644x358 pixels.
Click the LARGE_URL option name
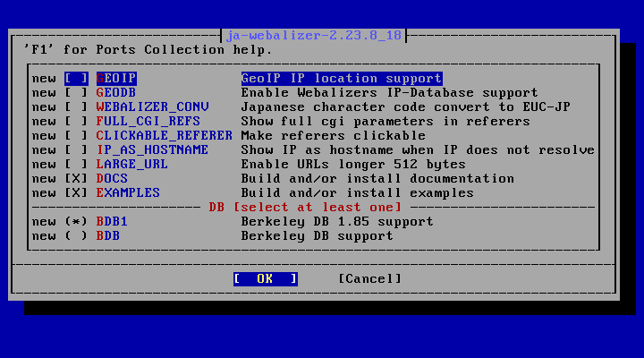[x=132, y=164]
